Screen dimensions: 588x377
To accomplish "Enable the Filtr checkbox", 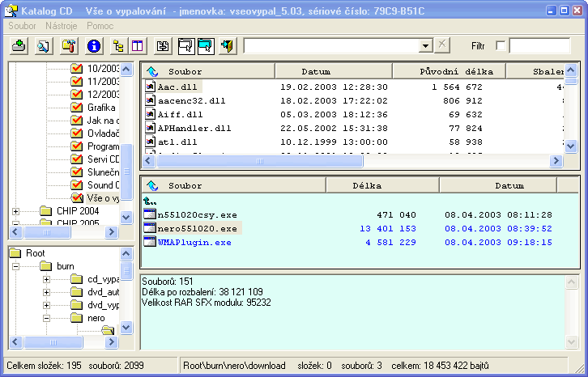I will tap(500, 45).
